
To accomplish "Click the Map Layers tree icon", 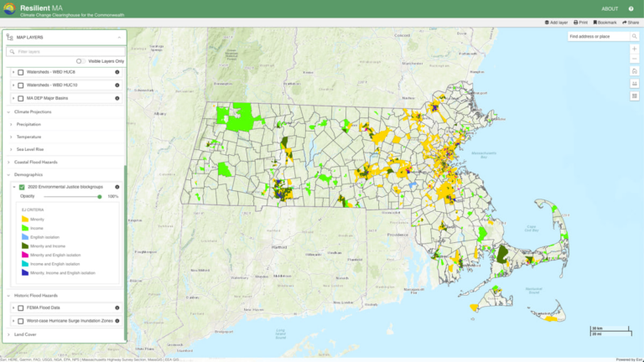I will coord(10,38).
